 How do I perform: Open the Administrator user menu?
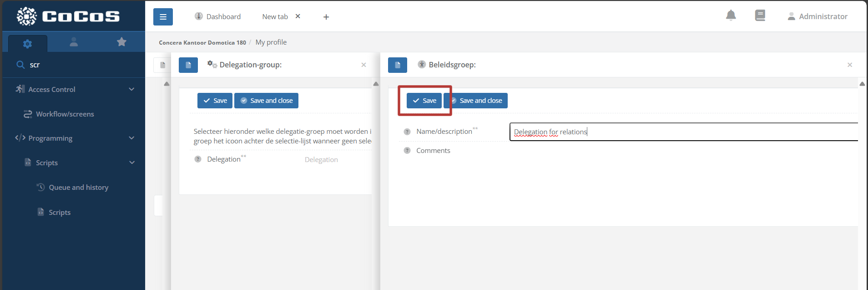pos(818,16)
